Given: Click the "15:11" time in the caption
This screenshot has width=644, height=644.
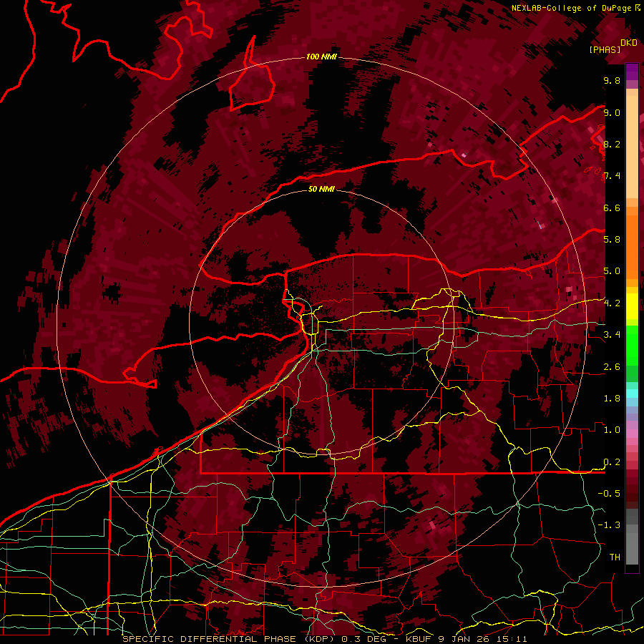Looking at the screenshot, I should point(512,639).
